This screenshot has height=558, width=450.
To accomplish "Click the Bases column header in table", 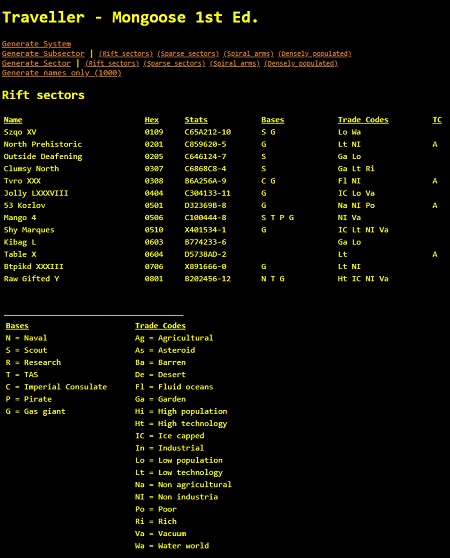I will 273,120.
